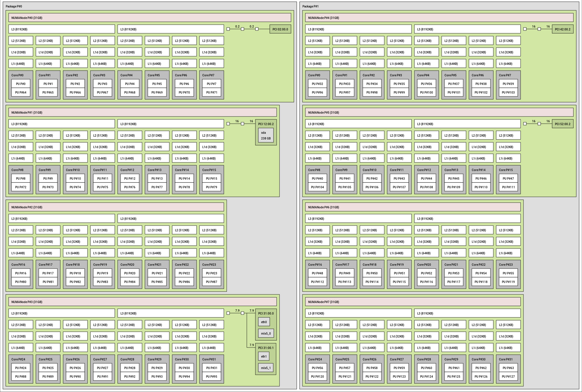Select the eth0 network interface under PCI 31:00.0

[x=264, y=322]
